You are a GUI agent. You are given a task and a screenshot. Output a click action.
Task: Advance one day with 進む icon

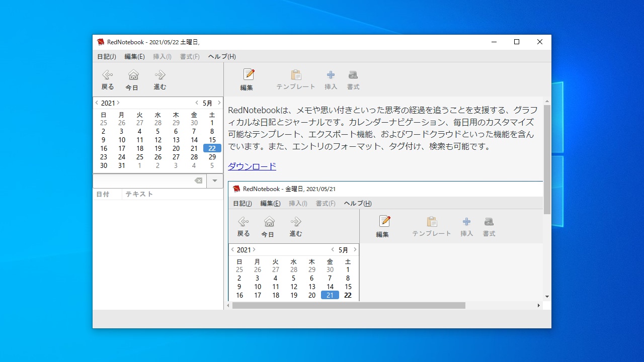[160, 75]
